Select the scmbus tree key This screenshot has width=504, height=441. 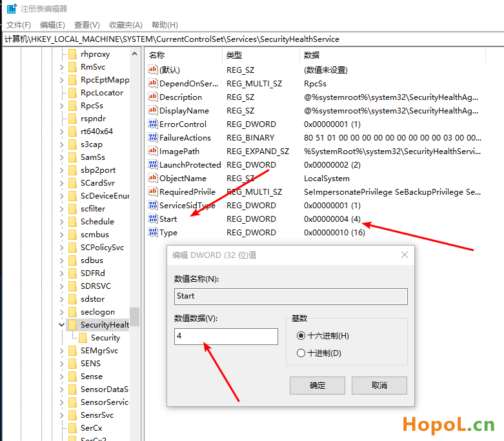[95, 235]
